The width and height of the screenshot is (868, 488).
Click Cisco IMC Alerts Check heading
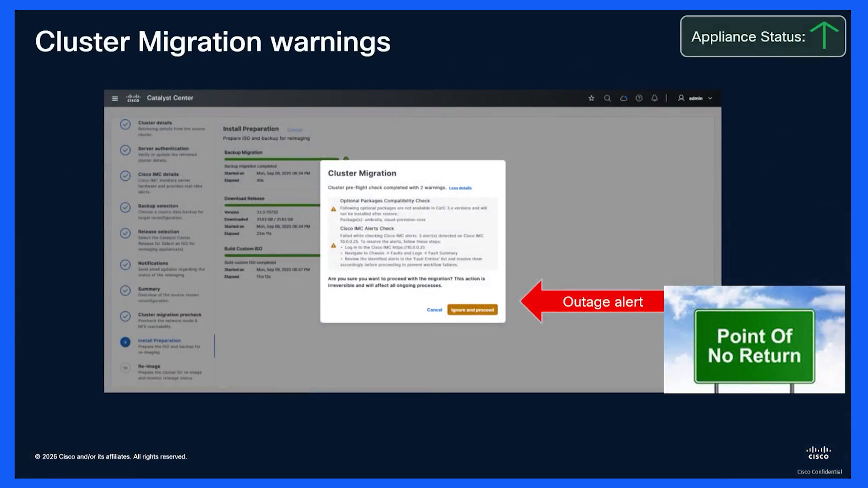pos(367,229)
